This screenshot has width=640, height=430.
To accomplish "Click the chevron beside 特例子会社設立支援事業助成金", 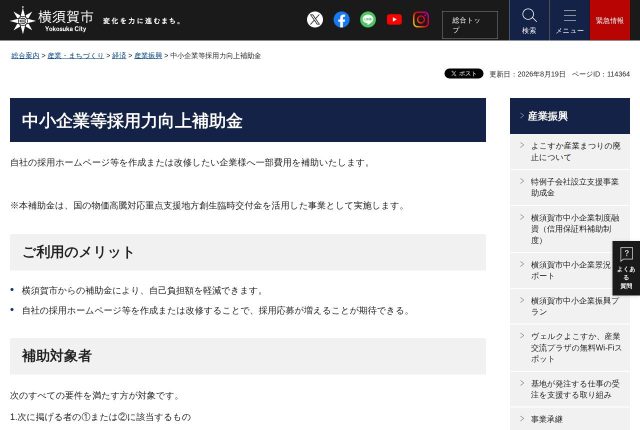I will click(x=522, y=181).
